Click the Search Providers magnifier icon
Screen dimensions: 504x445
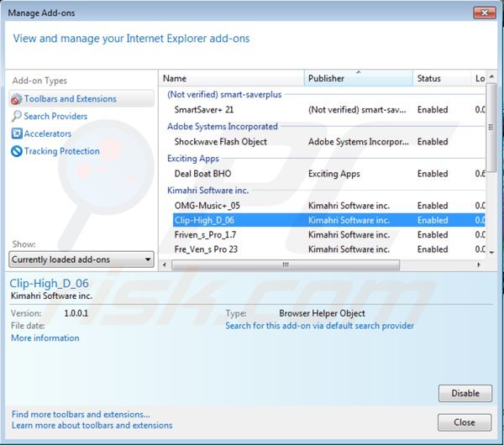(16, 117)
